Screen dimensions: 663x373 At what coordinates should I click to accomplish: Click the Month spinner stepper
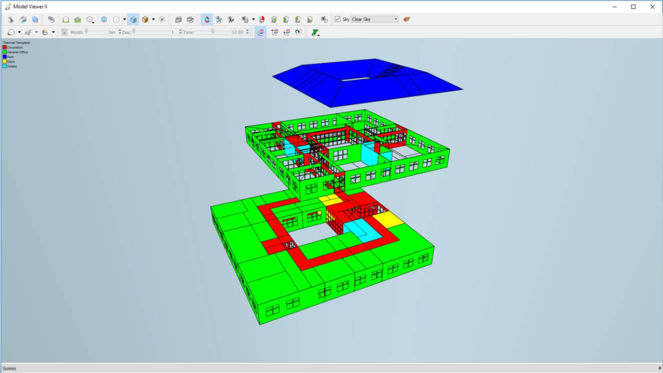tap(120, 32)
